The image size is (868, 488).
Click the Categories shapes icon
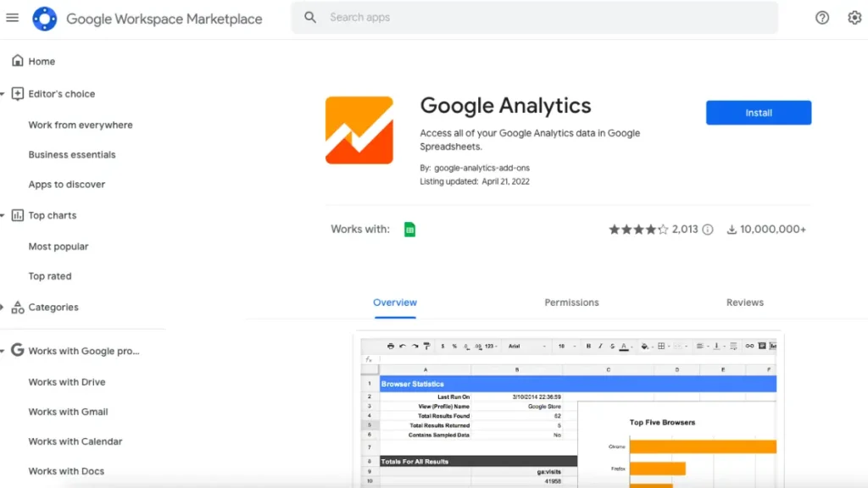tap(18, 307)
